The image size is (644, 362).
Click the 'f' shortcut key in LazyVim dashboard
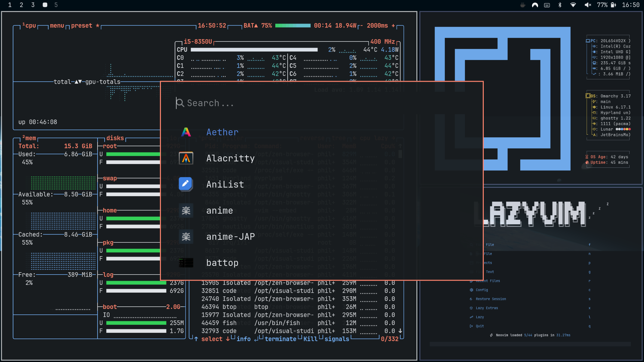(589, 245)
